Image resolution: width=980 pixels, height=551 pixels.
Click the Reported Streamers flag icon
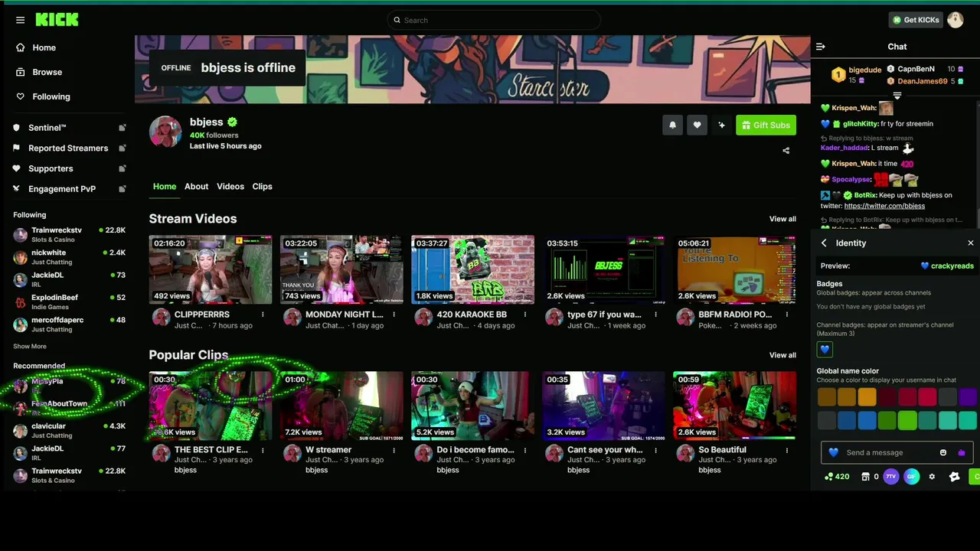17,148
